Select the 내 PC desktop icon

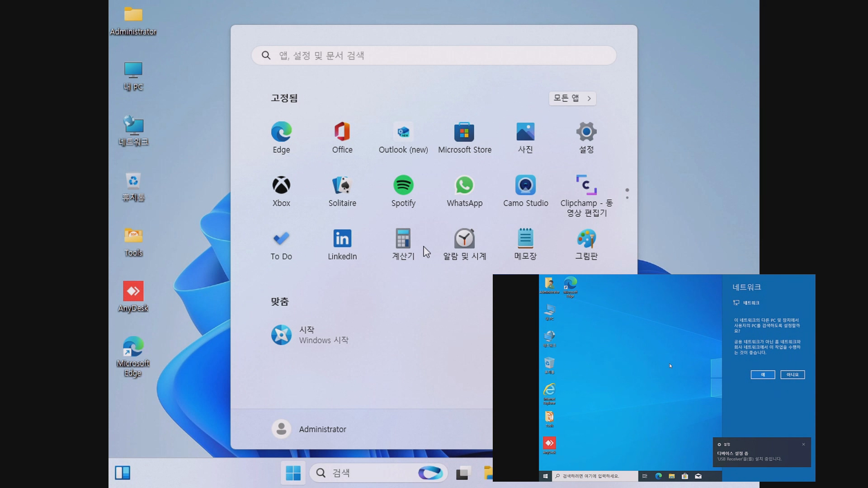(x=133, y=76)
